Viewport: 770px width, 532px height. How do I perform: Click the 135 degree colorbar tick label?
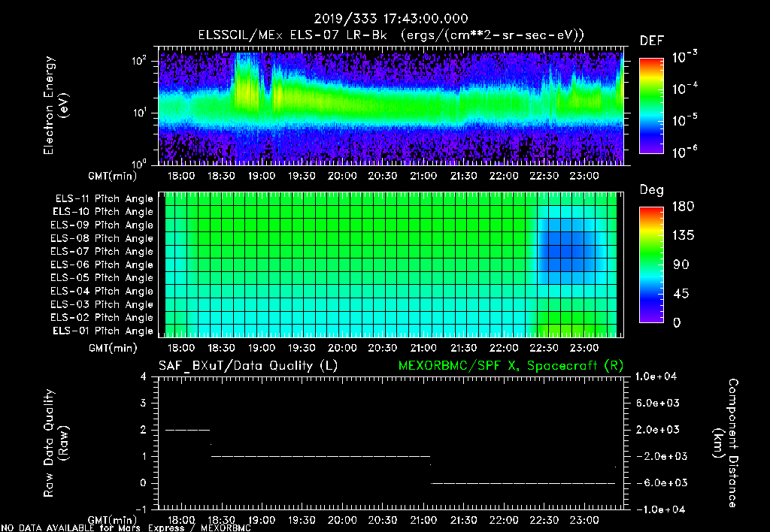coord(683,236)
